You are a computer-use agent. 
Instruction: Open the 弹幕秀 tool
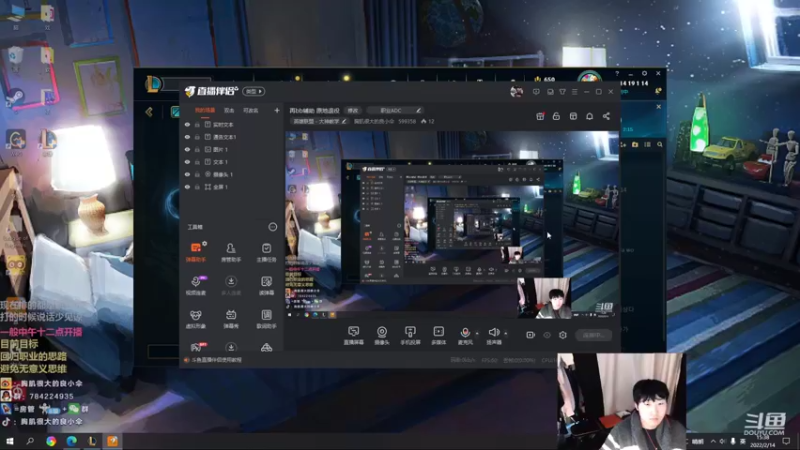pos(231,318)
